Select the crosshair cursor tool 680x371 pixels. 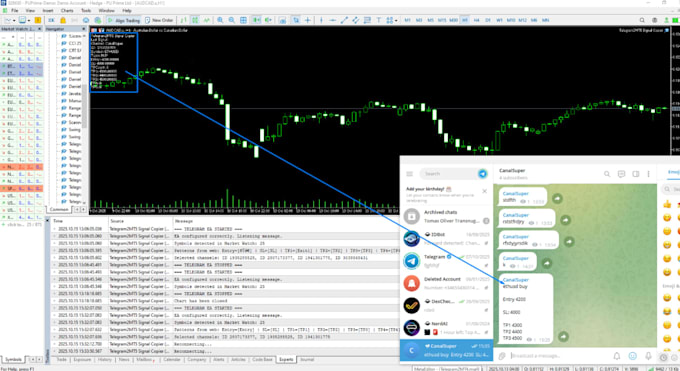tap(307, 20)
